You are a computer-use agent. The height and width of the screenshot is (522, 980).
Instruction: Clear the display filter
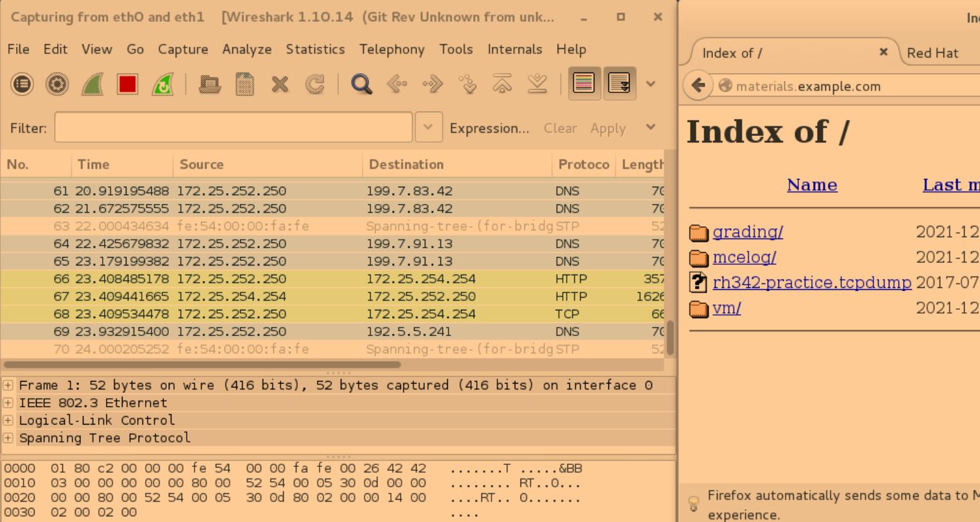[560, 128]
